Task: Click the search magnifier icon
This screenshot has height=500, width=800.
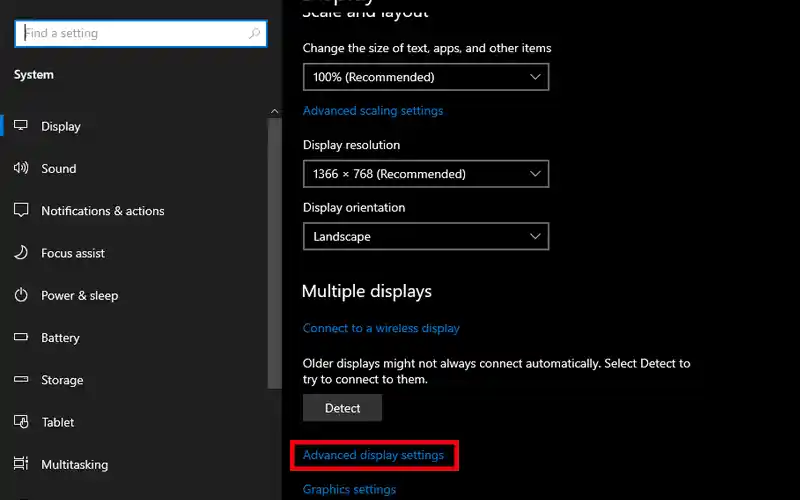Action: 254,34
